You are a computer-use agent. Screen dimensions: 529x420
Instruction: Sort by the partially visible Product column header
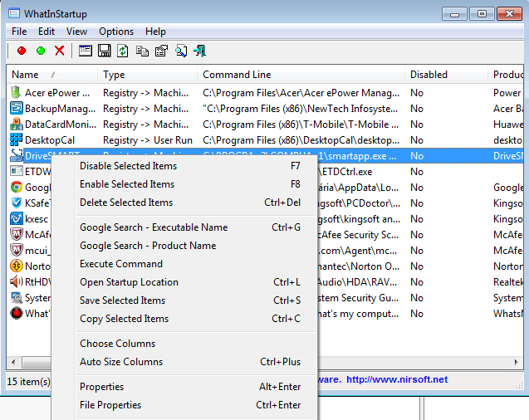click(506, 75)
